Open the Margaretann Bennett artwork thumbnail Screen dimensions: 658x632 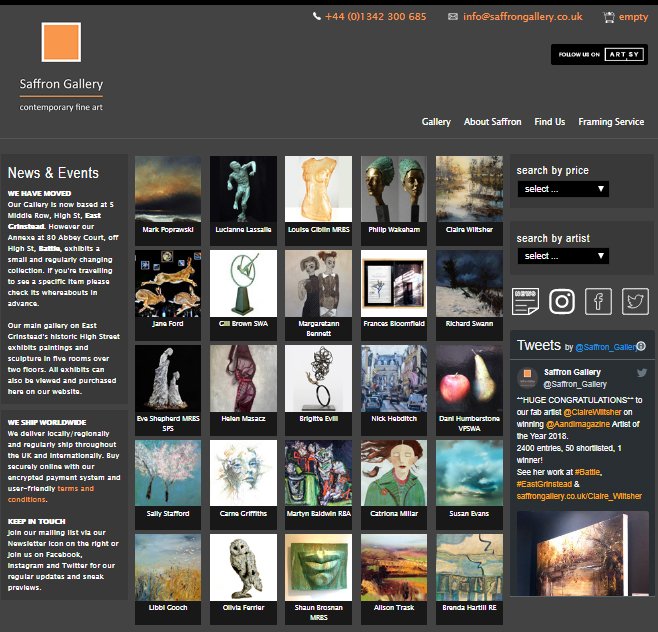click(319, 283)
